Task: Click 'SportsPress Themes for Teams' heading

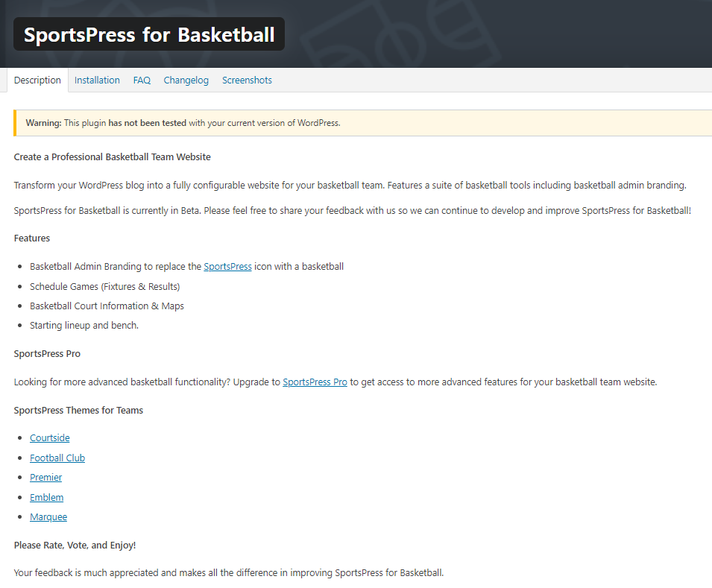Action: click(78, 411)
